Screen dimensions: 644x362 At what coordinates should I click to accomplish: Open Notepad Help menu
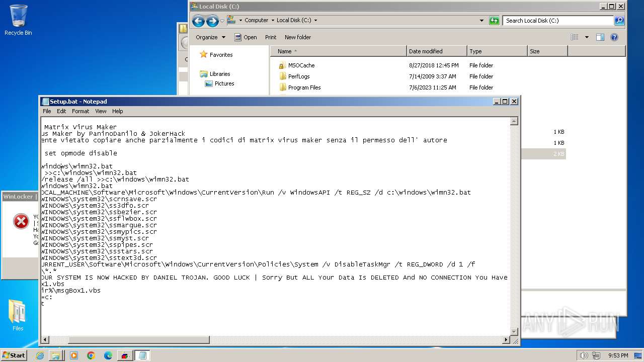(117, 111)
